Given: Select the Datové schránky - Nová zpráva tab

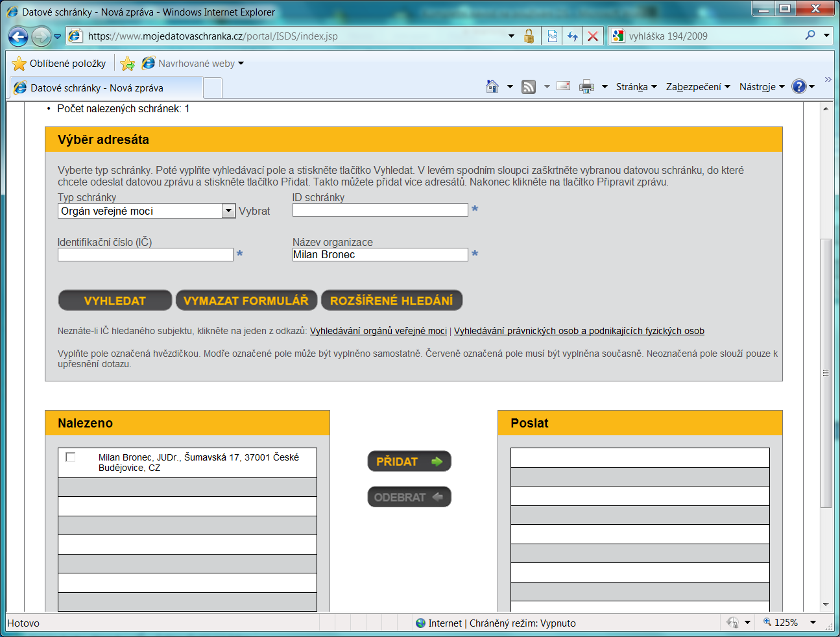Looking at the screenshot, I should (x=106, y=88).
